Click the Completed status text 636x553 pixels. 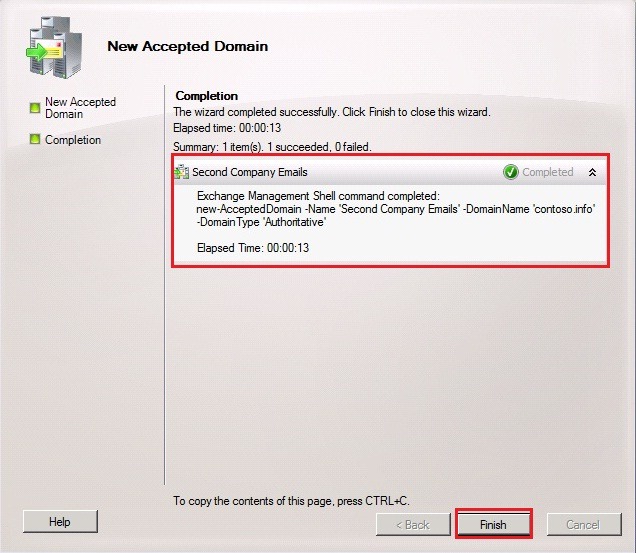(548, 172)
